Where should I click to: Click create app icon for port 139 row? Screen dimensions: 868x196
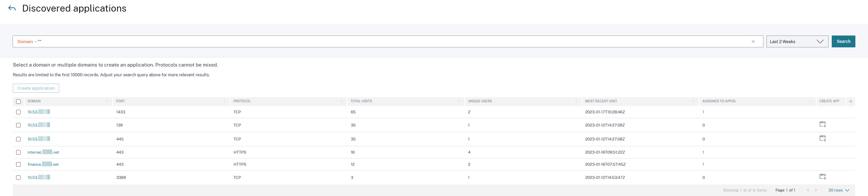click(823, 124)
